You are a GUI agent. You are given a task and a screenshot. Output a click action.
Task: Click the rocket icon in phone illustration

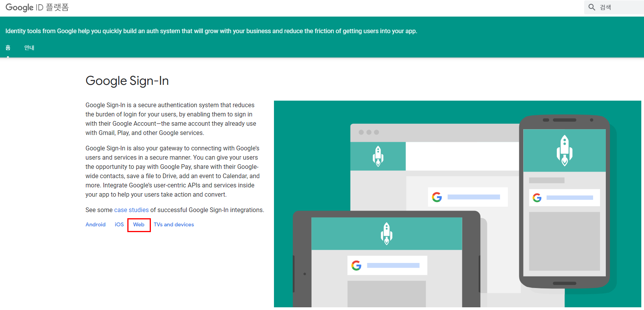(565, 150)
